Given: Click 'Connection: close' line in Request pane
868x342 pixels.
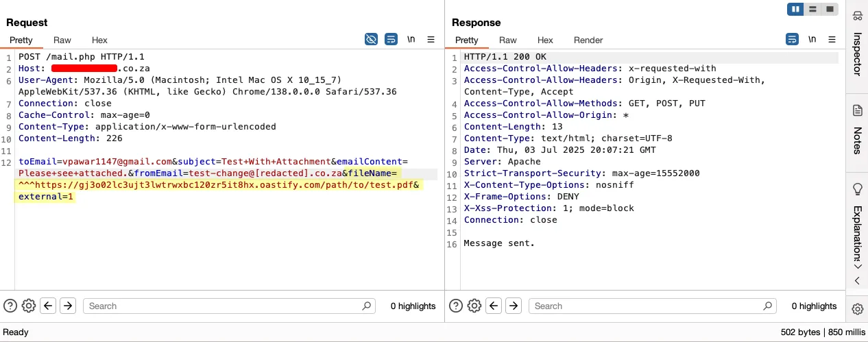Looking at the screenshot, I should coord(65,103).
